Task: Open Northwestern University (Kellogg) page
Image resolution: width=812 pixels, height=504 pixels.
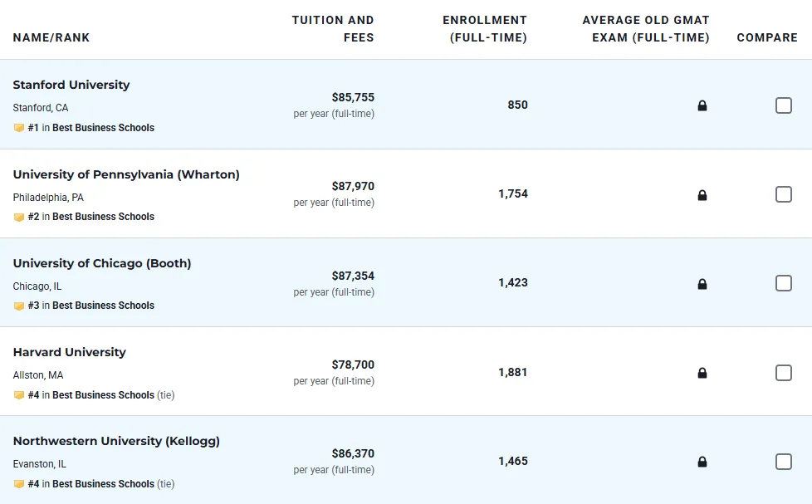Action: click(116, 441)
